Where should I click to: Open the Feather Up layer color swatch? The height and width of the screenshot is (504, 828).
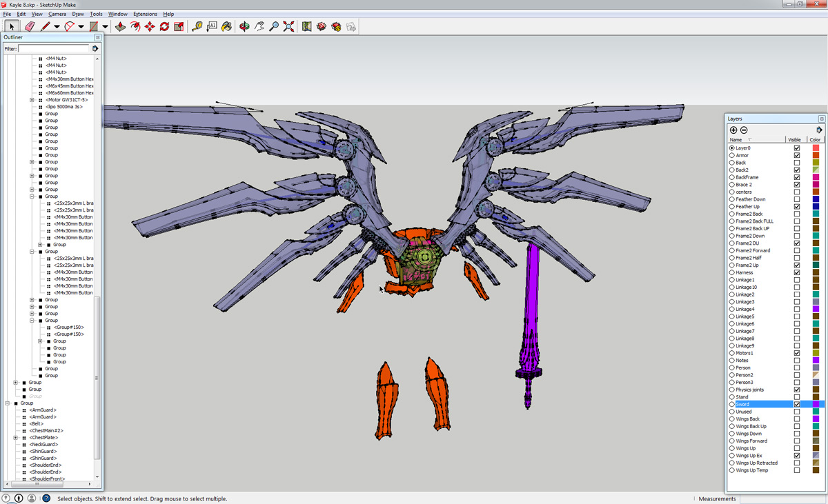[x=816, y=207]
